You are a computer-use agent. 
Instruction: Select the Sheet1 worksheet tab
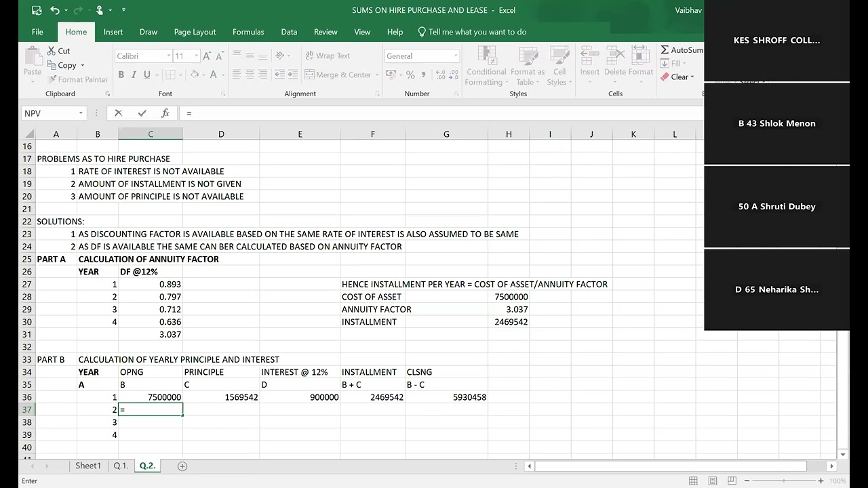87,466
